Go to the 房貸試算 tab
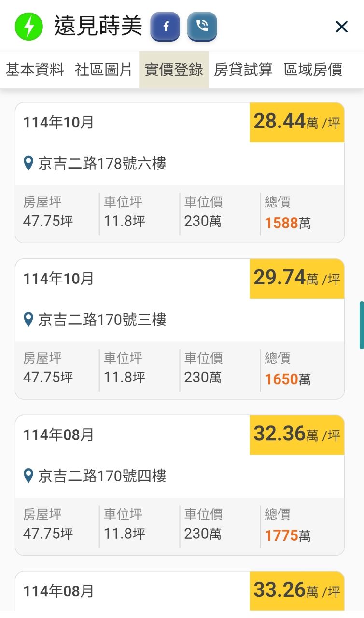364x618 pixels. (243, 70)
